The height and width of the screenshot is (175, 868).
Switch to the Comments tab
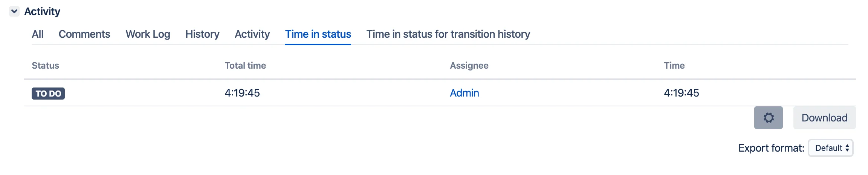point(84,34)
